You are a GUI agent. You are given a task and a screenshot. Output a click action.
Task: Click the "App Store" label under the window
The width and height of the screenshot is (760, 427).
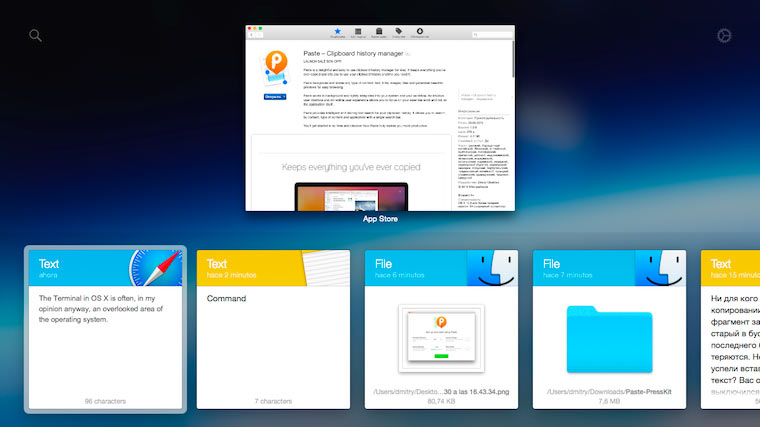(x=380, y=219)
